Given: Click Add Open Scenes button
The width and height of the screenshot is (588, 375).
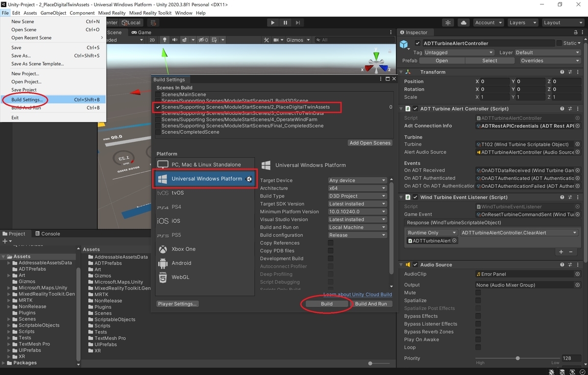Looking at the screenshot, I should [x=370, y=143].
